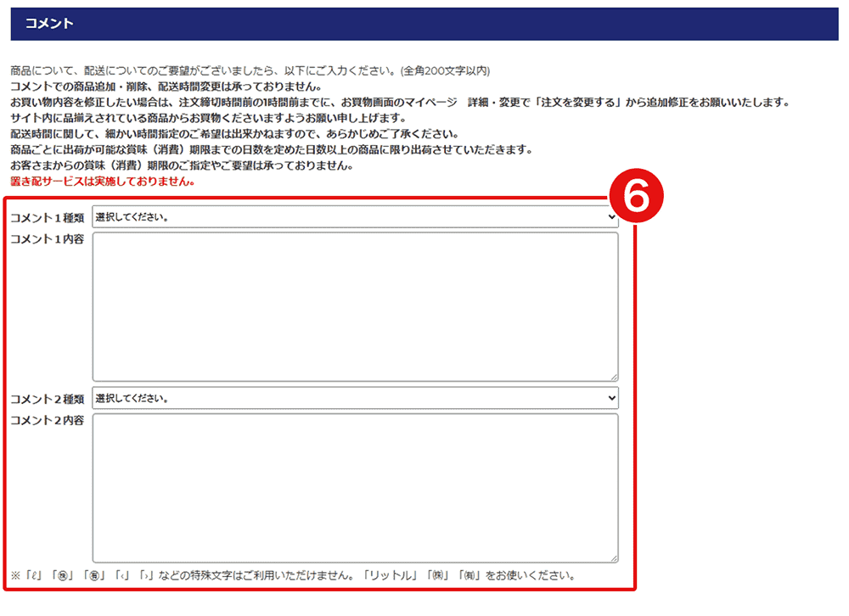
Task: Click the 配送時間に関して notice line
Action: tap(234, 134)
